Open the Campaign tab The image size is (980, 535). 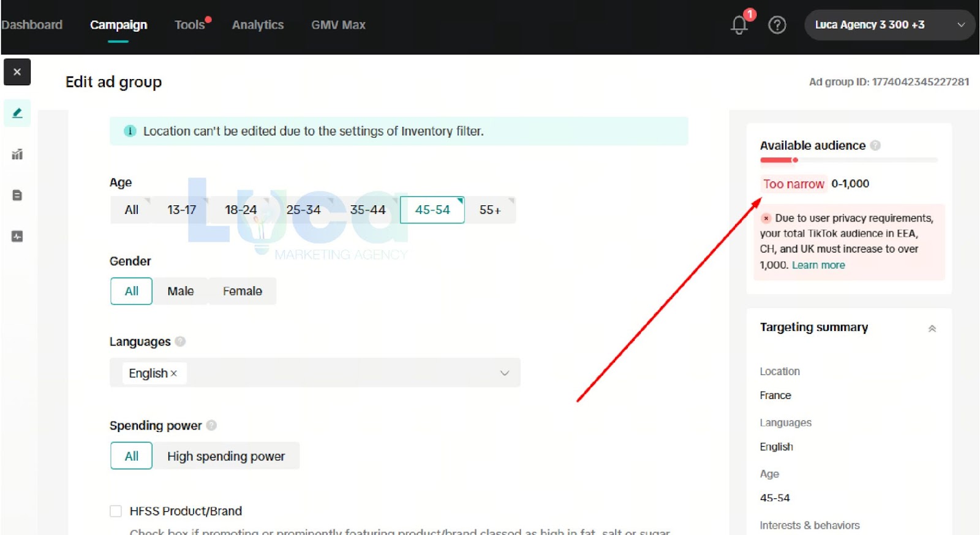[x=118, y=25]
